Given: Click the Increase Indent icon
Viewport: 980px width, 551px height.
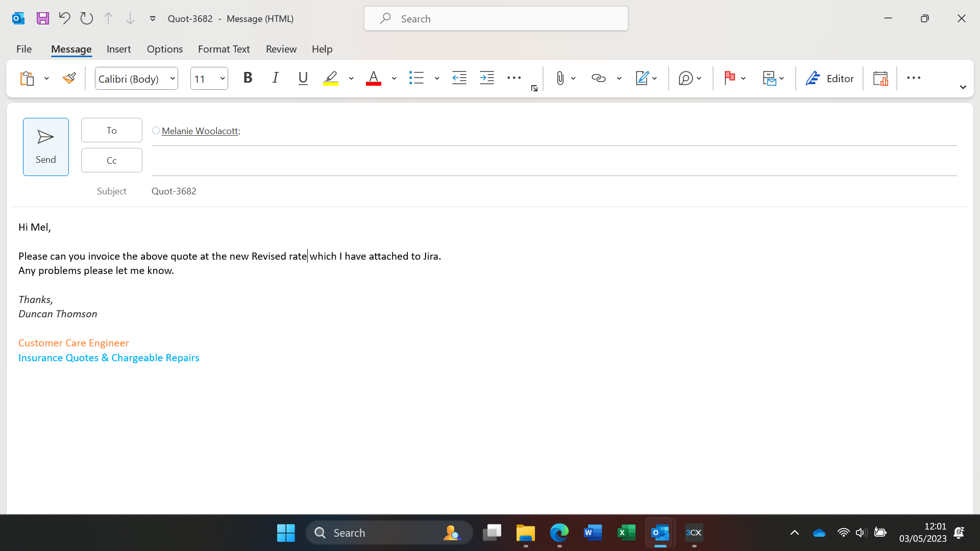Looking at the screenshot, I should click(x=487, y=78).
